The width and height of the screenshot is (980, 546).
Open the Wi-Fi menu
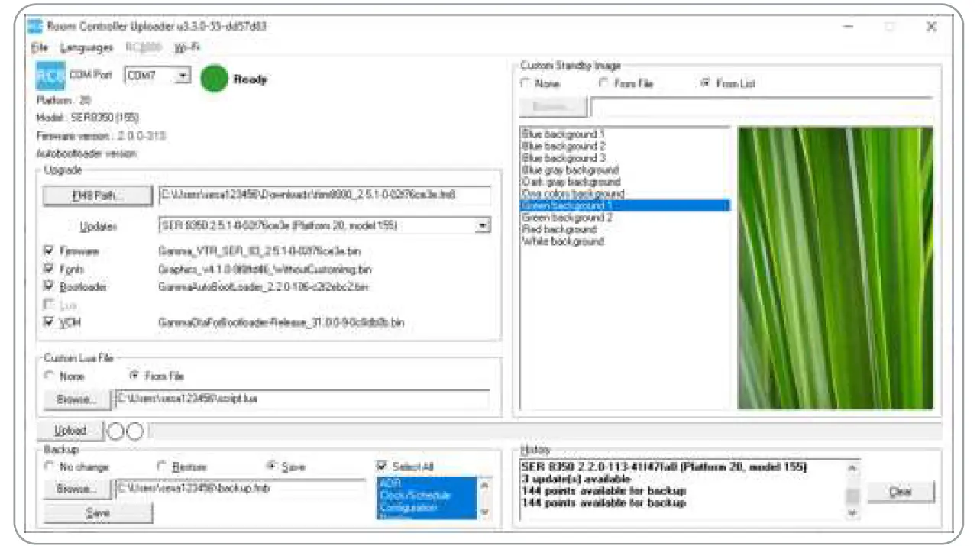point(187,47)
